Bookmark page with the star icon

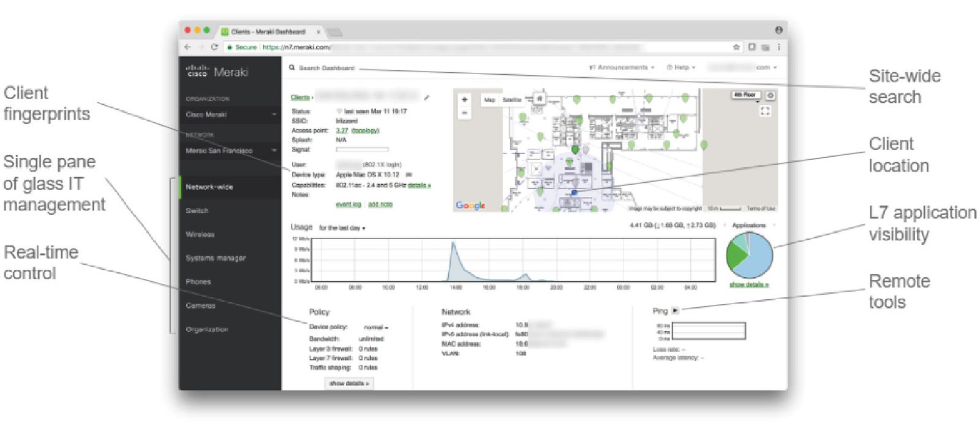click(x=736, y=47)
